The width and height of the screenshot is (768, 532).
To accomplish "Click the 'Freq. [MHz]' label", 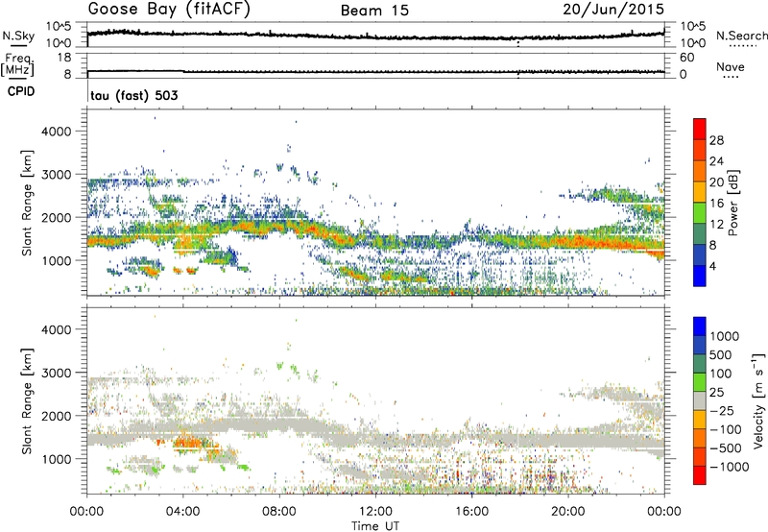I will pyautogui.click(x=17, y=64).
